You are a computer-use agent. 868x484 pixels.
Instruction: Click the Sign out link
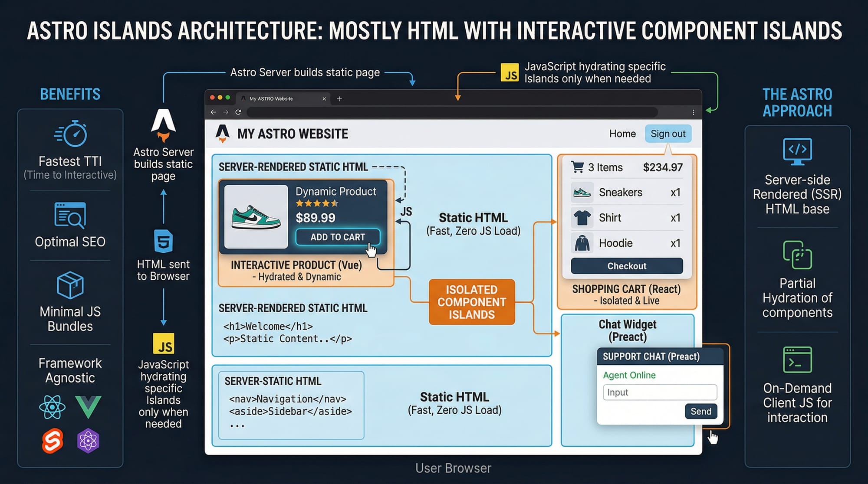click(x=668, y=134)
